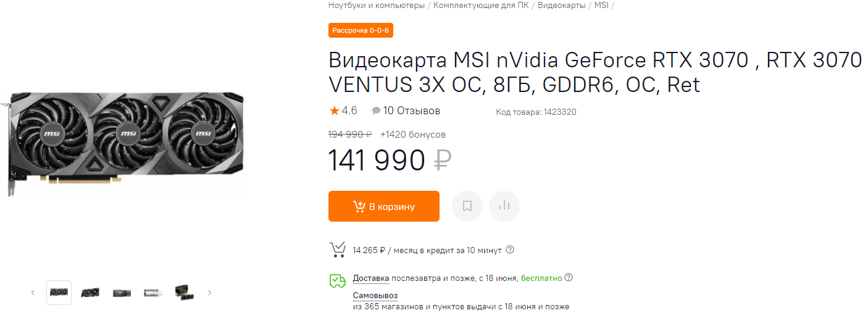Add the video card to В корзину
This screenshot has height=326, width=868.
383,206
